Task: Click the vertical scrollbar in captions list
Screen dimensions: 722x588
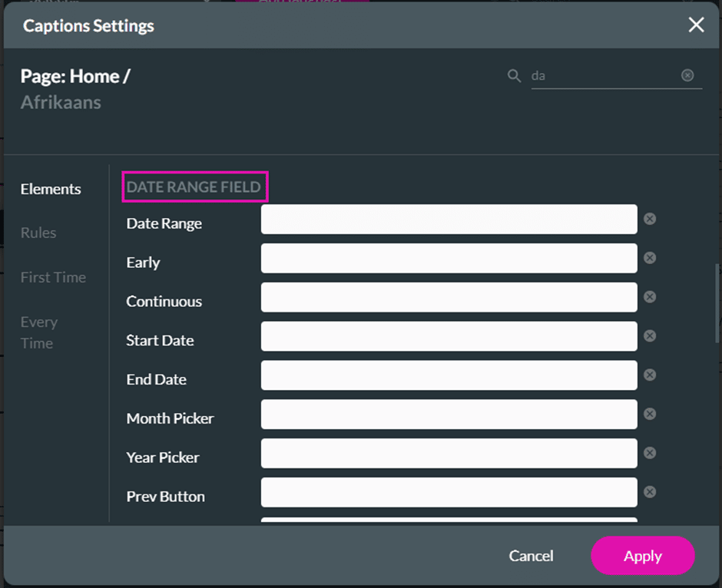Action: click(x=717, y=303)
